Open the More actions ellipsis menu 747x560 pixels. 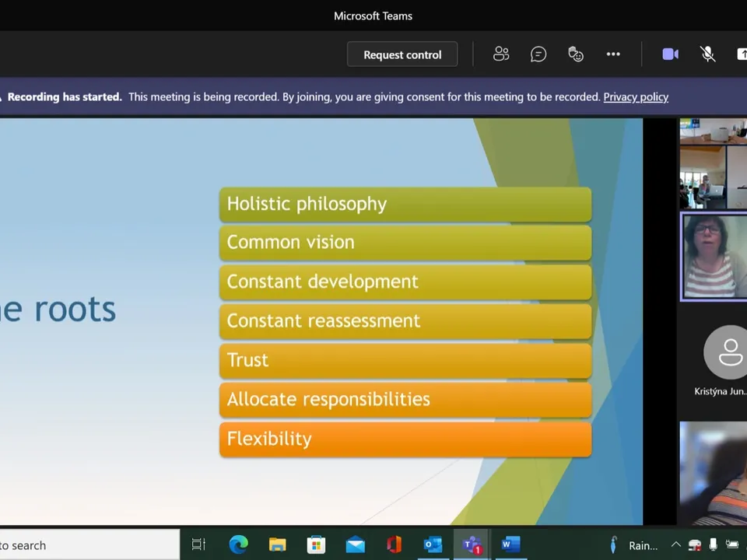[613, 54]
